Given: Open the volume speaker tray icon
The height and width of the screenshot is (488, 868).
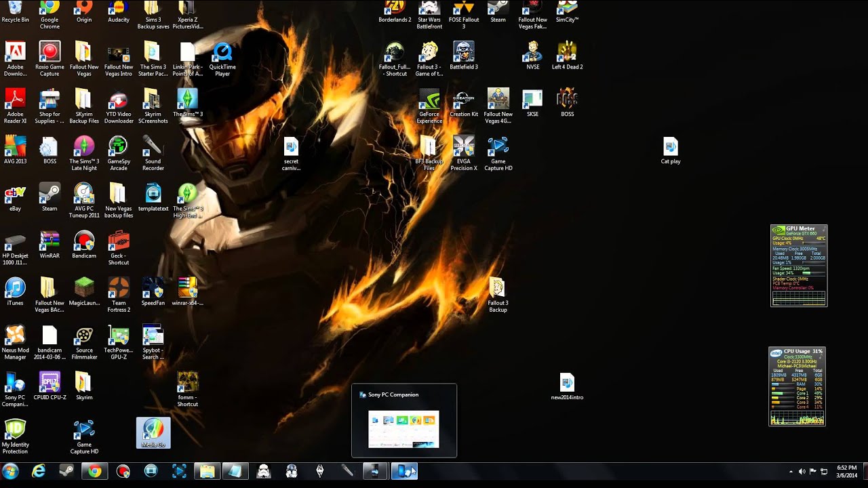Looking at the screenshot, I should 802,472.
